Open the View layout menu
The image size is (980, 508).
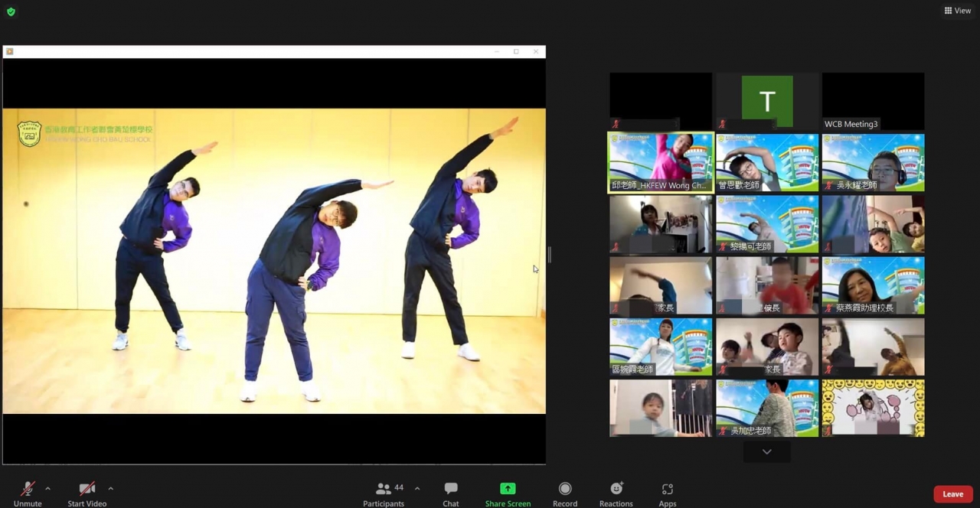tap(958, 11)
